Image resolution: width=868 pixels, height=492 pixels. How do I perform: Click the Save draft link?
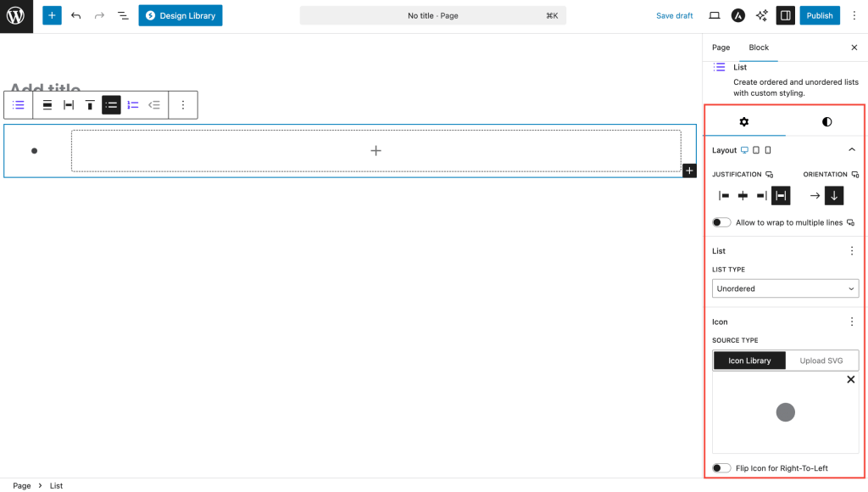pyautogui.click(x=674, y=15)
